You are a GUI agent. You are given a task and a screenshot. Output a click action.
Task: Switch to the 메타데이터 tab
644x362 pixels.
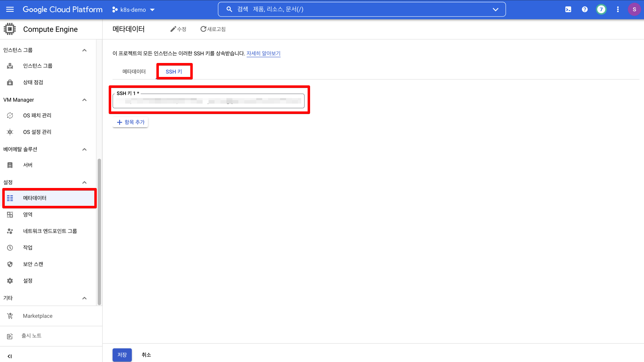point(134,72)
